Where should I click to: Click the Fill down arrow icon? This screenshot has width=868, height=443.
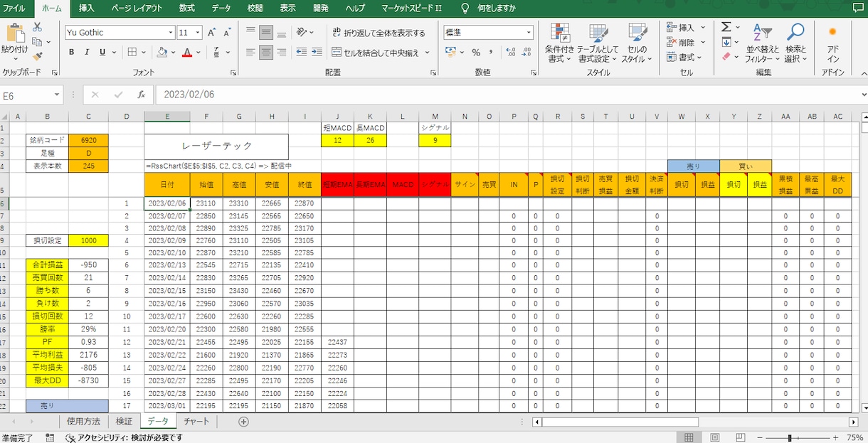click(726, 42)
